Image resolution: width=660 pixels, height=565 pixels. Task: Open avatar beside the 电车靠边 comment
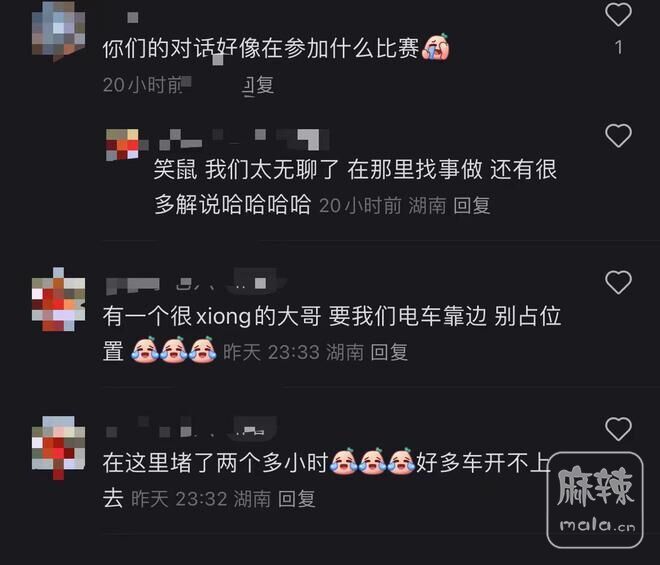(59, 299)
